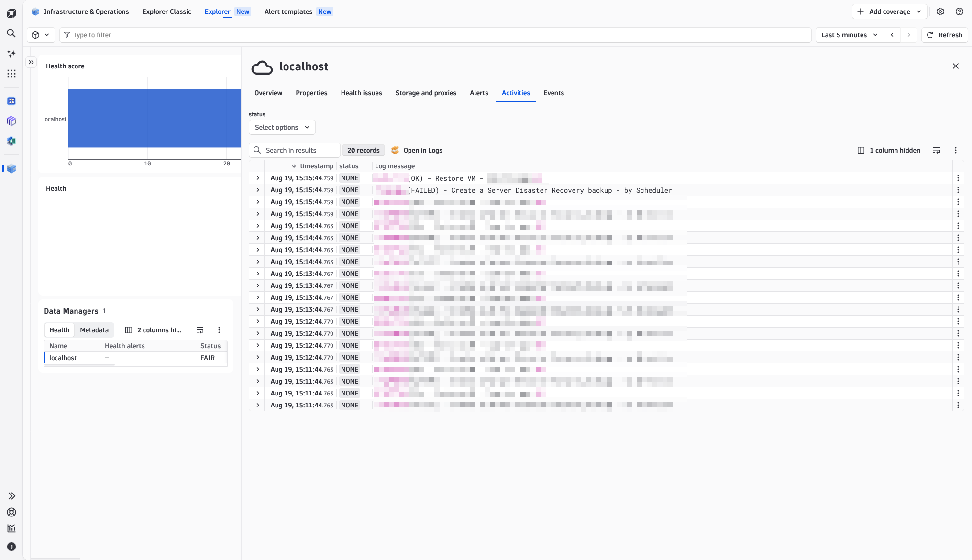Open the sidebar search icon
The image size is (972, 560).
(11, 33)
